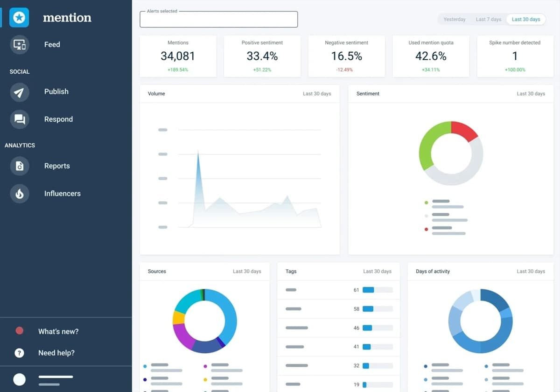This screenshot has width=560, height=392.
Task: Select the Last 7 days range
Action: (488, 20)
